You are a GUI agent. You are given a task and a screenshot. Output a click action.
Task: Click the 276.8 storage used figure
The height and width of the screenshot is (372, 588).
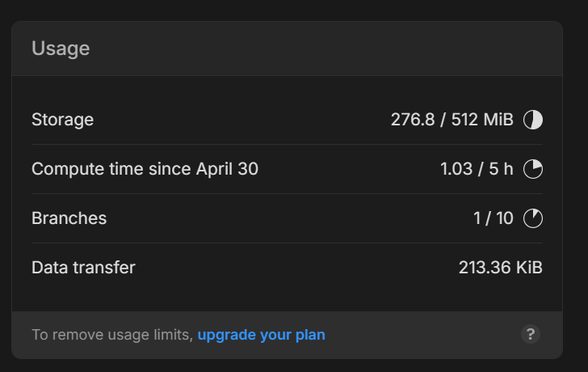point(412,120)
